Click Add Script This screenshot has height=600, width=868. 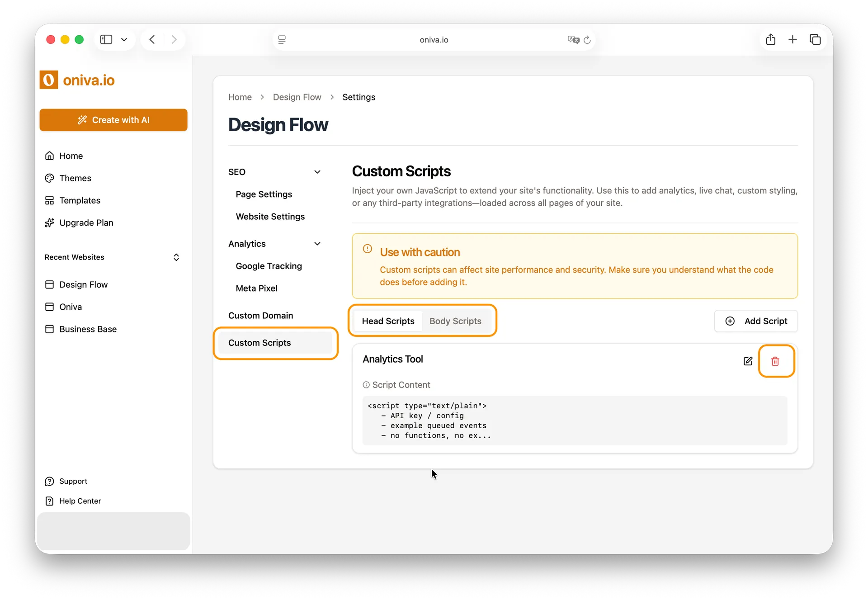(x=756, y=321)
